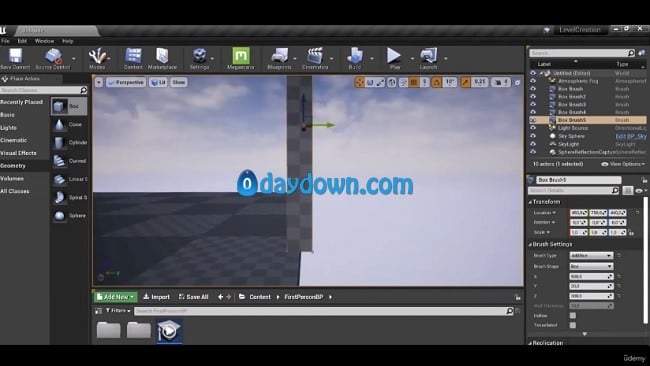Click the Add New button
The image size is (650, 366).
point(115,297)
